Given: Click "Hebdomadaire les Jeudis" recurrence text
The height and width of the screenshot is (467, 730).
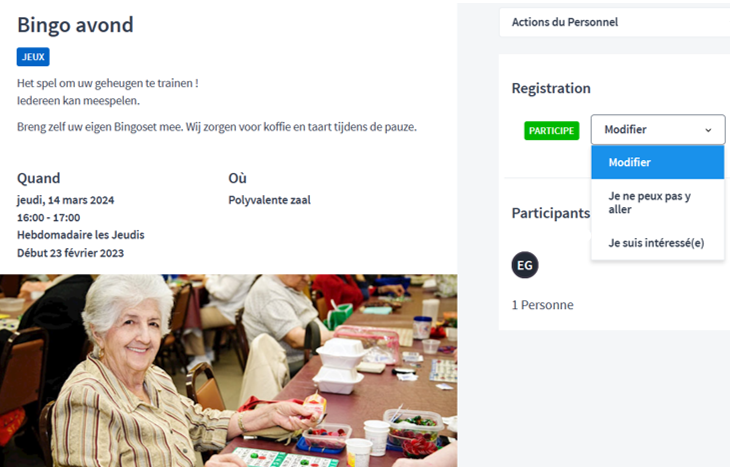Looking at the screenshot, I should click(x=81, y=235).
